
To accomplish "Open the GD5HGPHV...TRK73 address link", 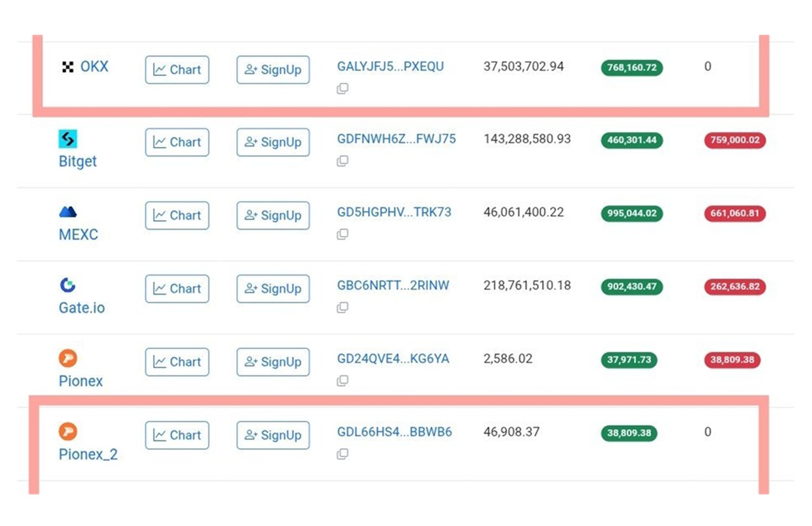I will point(394,212).
